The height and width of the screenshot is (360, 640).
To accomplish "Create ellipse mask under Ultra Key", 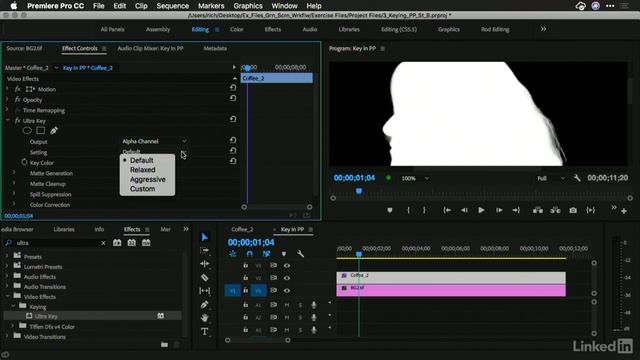I will pyautogui.click(x=27, y=131).
